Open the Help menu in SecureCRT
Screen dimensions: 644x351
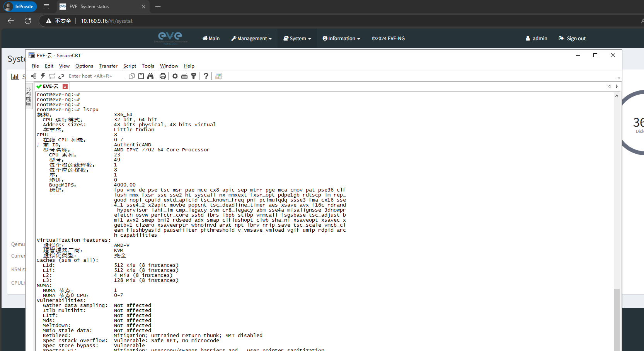(x=189, y=66)
